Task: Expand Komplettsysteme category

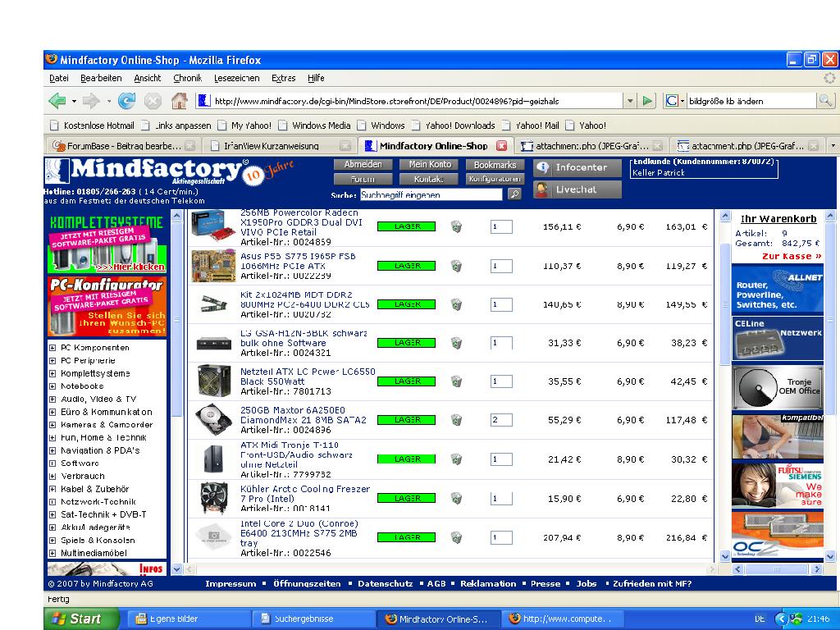Action: point(52,373)
